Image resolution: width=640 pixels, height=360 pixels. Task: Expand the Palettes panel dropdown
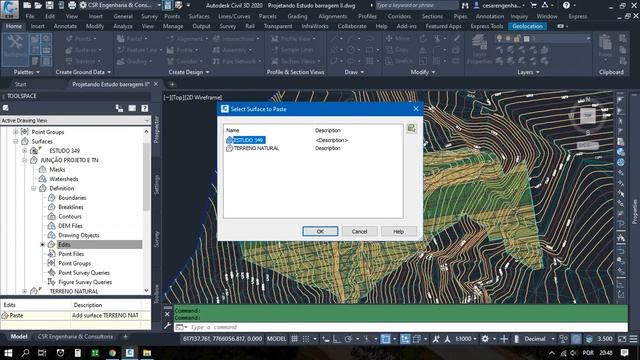pos(27,72)
